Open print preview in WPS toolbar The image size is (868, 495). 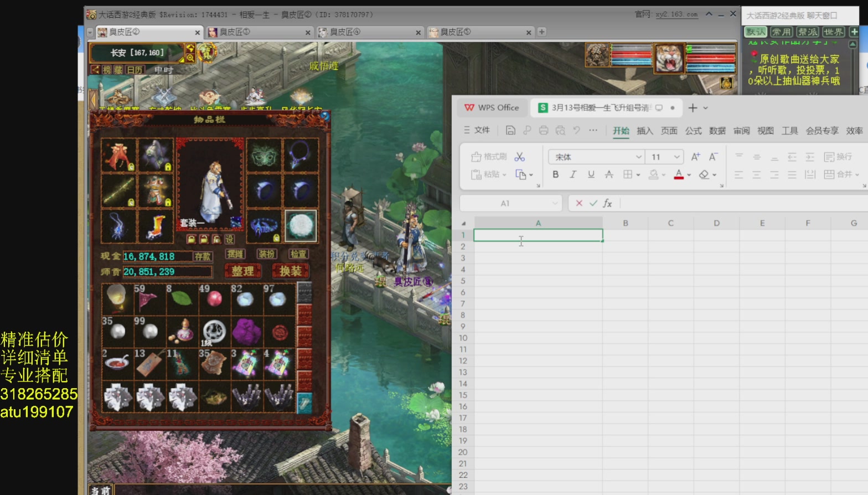coord(560,130)
